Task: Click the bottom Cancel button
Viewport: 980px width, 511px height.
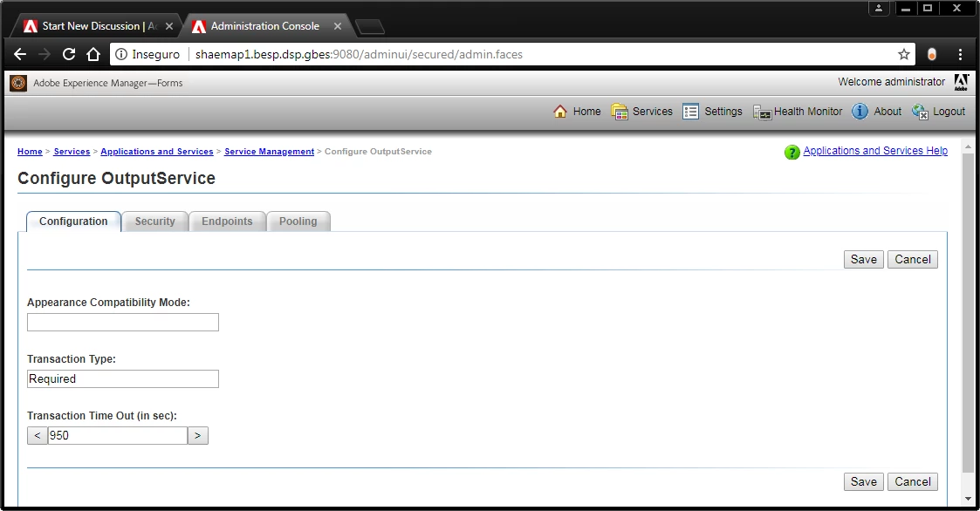Action: pos(913,481)
